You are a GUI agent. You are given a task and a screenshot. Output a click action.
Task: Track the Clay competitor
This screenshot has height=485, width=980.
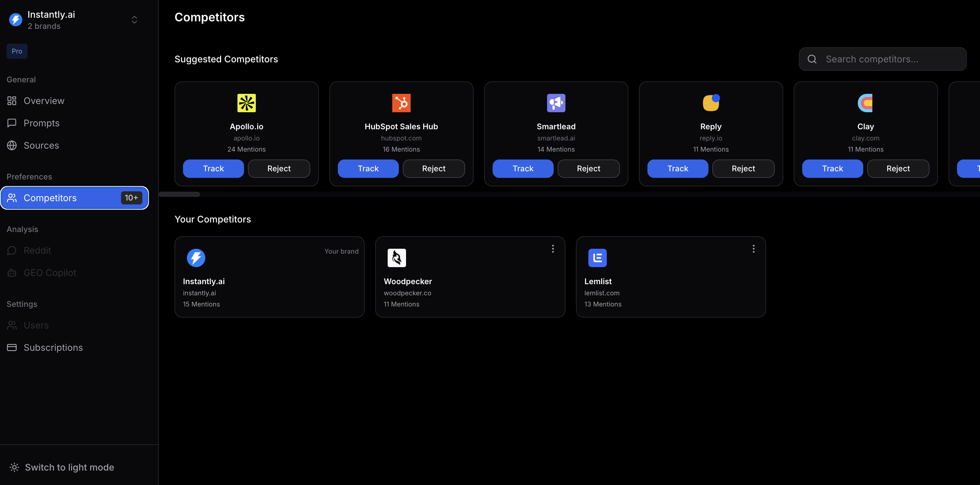833,169
